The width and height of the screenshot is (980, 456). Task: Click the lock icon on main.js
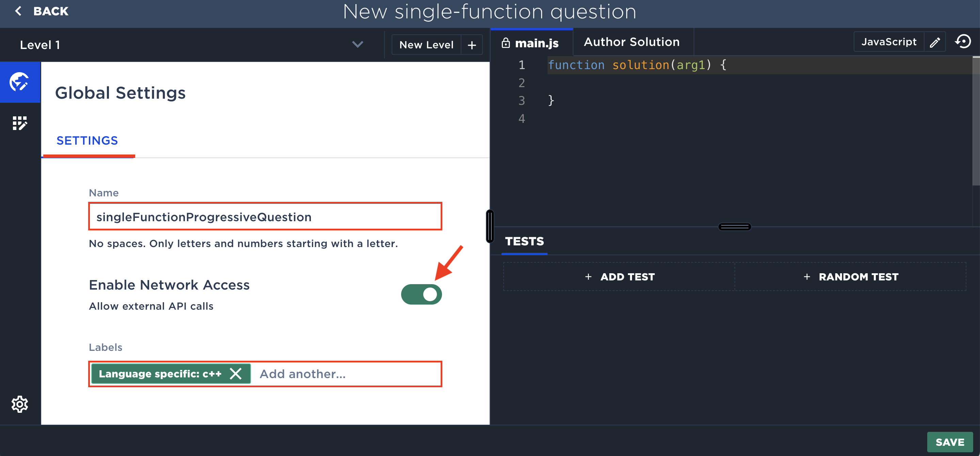click(x=506, y=43)
